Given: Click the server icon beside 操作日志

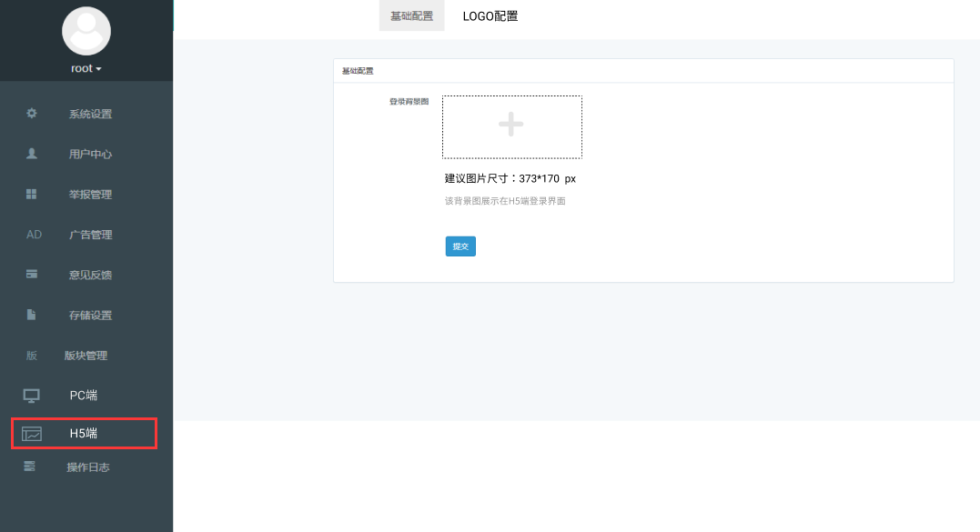Looking at the screenshot, I should coord(29,467).
